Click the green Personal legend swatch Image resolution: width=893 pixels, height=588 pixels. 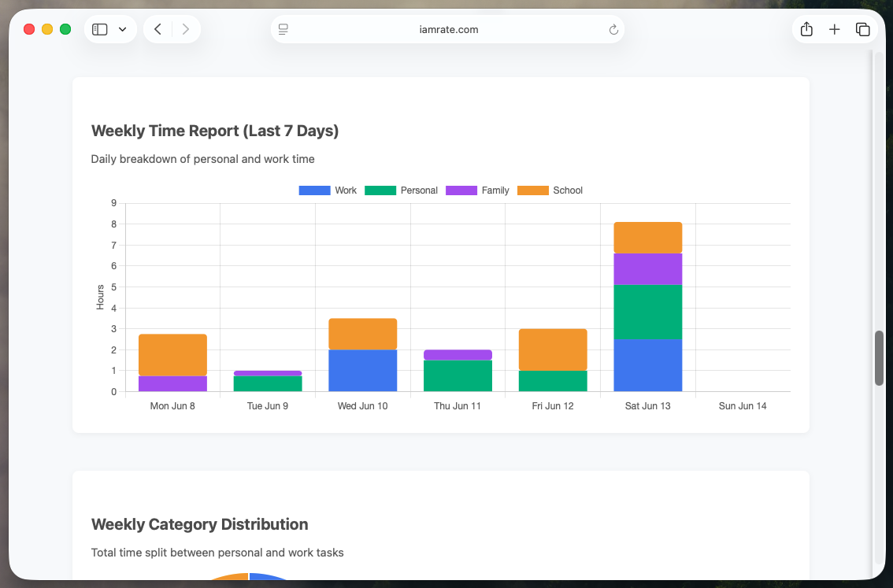point(380,190)
